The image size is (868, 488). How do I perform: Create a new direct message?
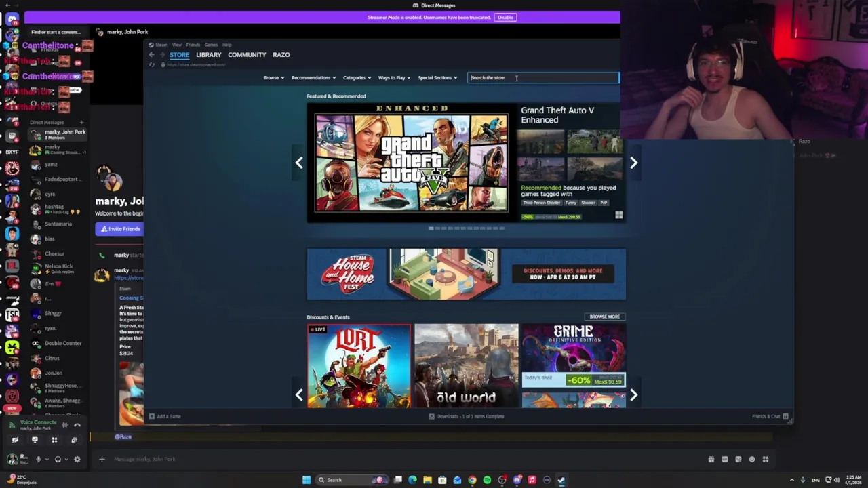click(81, 123)
